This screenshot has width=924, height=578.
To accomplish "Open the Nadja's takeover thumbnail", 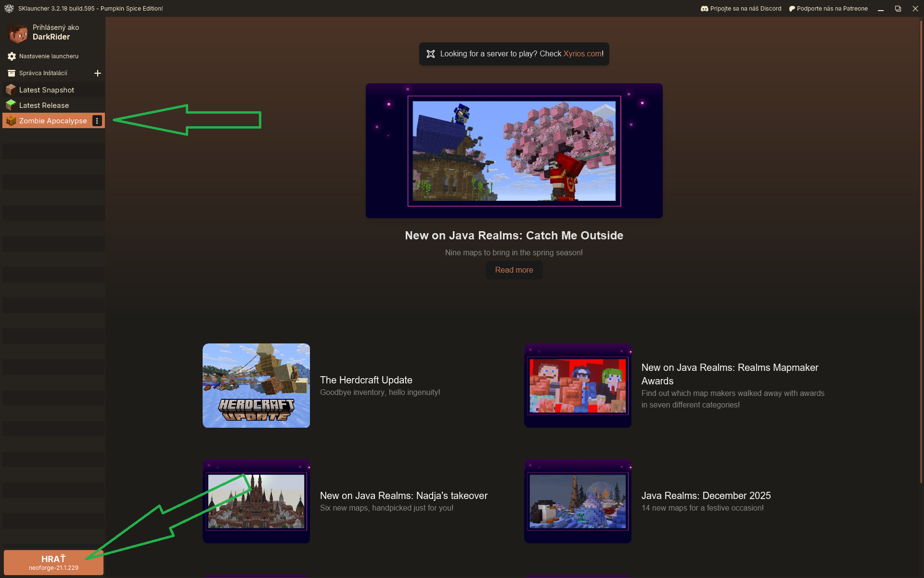I will tap(256, 501).
